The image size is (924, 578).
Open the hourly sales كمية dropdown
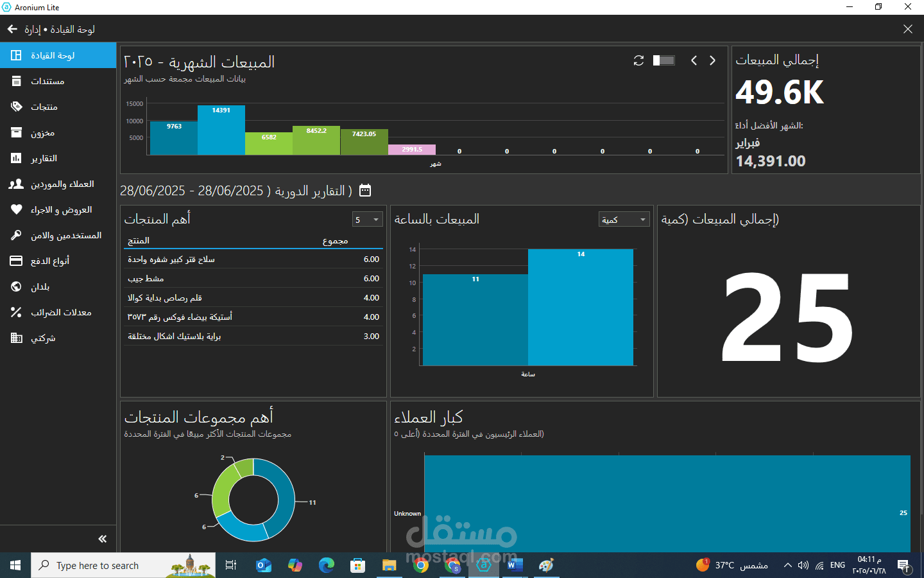[624, 220]
